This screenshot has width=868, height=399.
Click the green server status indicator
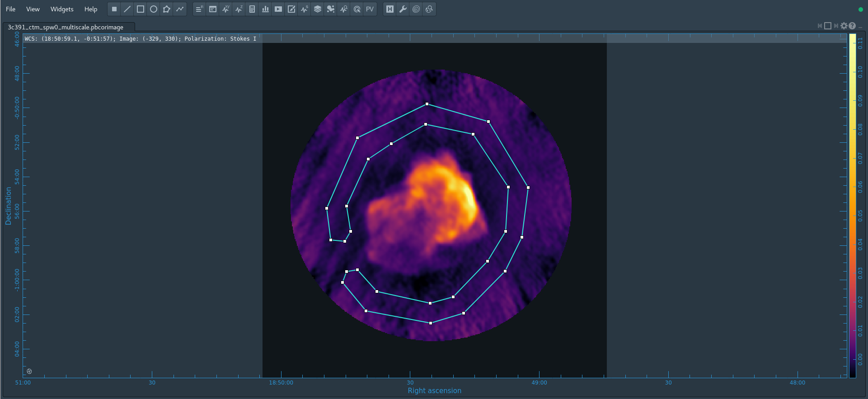click(860, 9)
